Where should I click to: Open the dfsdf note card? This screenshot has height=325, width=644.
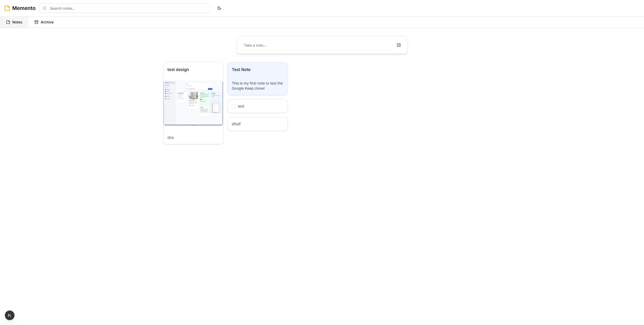257,124
